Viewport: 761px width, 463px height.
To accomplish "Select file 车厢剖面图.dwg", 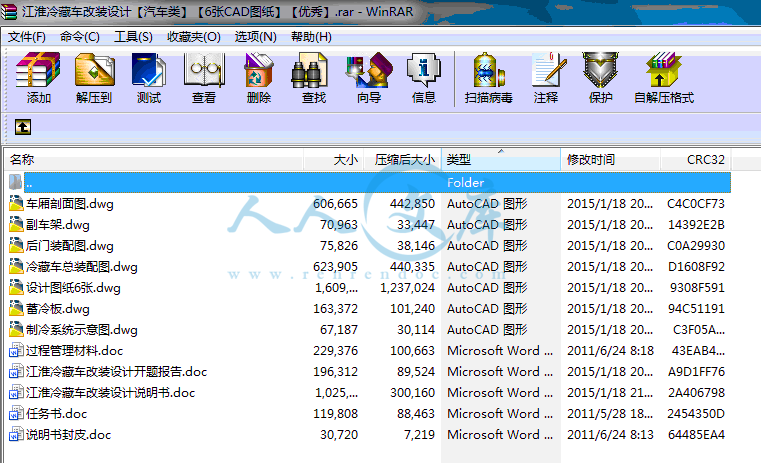I will (70, 204).
